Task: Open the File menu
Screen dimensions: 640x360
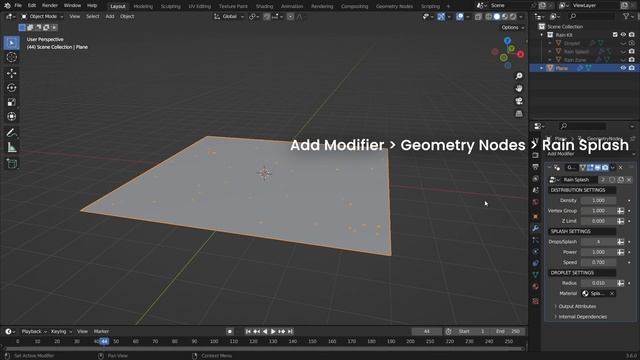Action: [18, 6]
